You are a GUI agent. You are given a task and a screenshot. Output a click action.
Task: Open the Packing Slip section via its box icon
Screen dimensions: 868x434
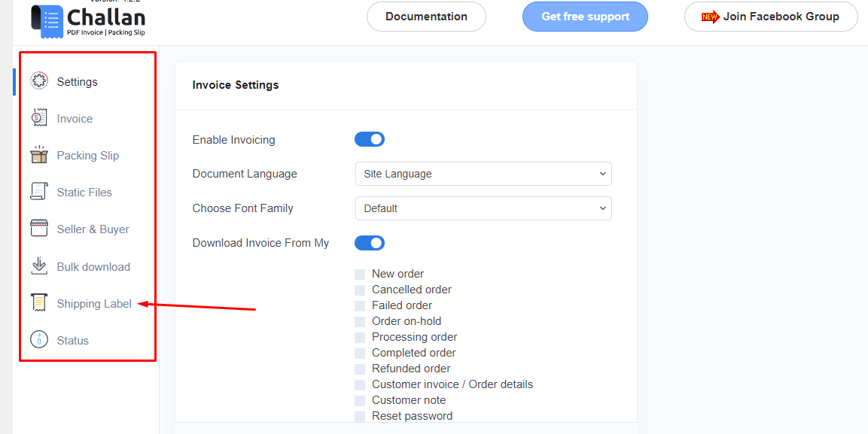pyautogui.click(x=40, y=155)
